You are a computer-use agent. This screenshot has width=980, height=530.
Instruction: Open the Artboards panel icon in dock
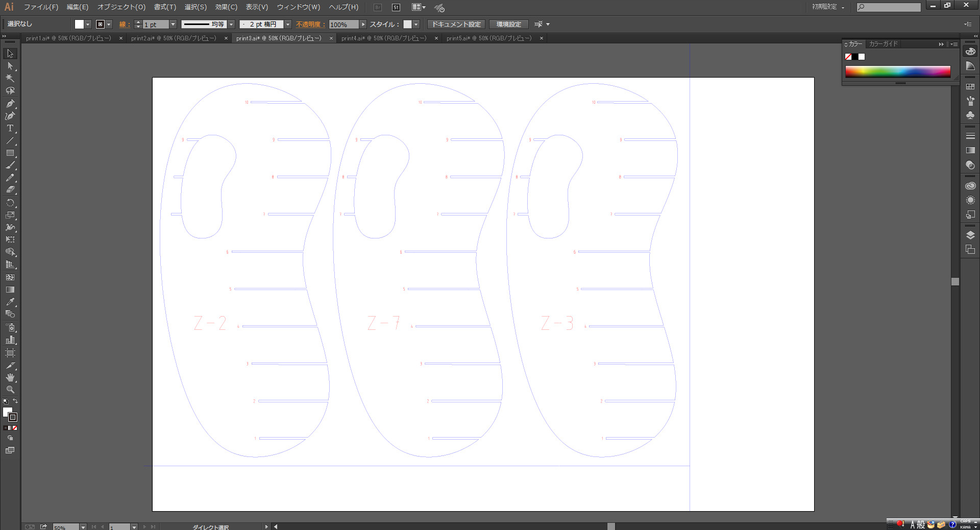point(970,249)
